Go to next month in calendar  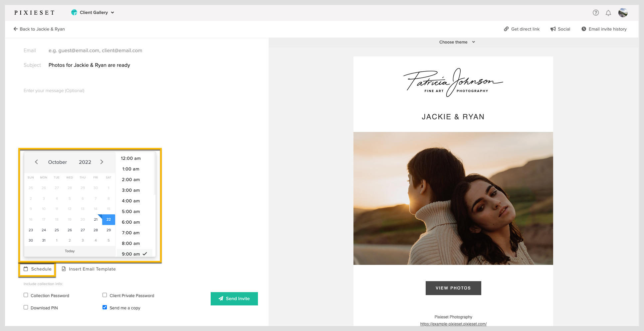[x=102, y=162]
